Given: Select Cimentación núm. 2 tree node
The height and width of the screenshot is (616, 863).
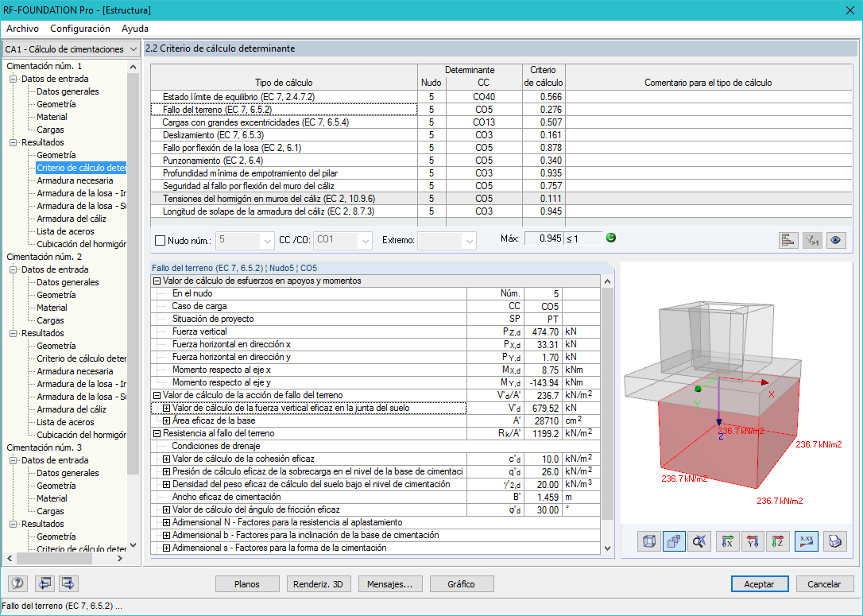Looking at the screenshot, I should (x=44, y=257).
